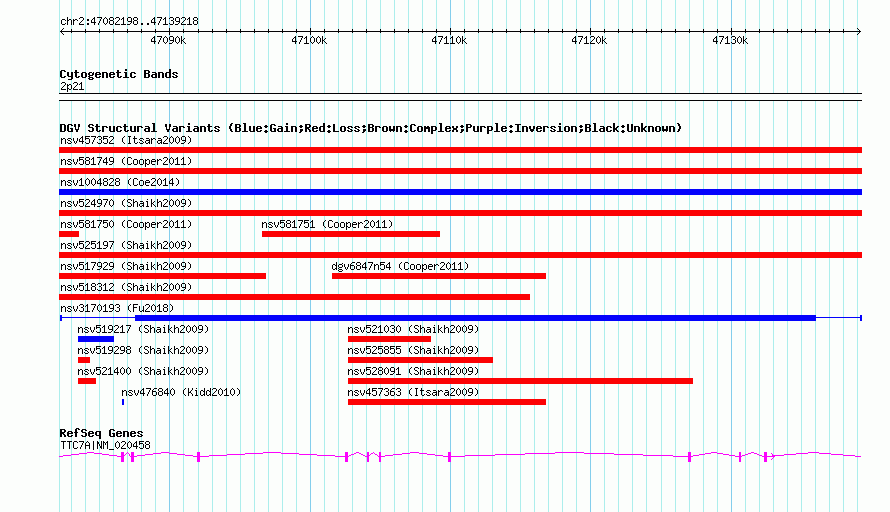Select the red bar under nsv518312
The width and height of the screenshot is (890, 512).
(x=295, y=297)
